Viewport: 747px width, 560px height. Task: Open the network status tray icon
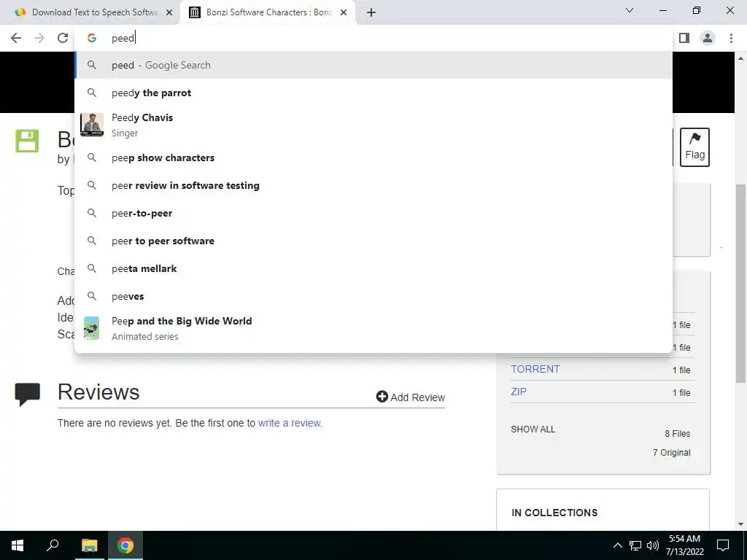(635, 545)
